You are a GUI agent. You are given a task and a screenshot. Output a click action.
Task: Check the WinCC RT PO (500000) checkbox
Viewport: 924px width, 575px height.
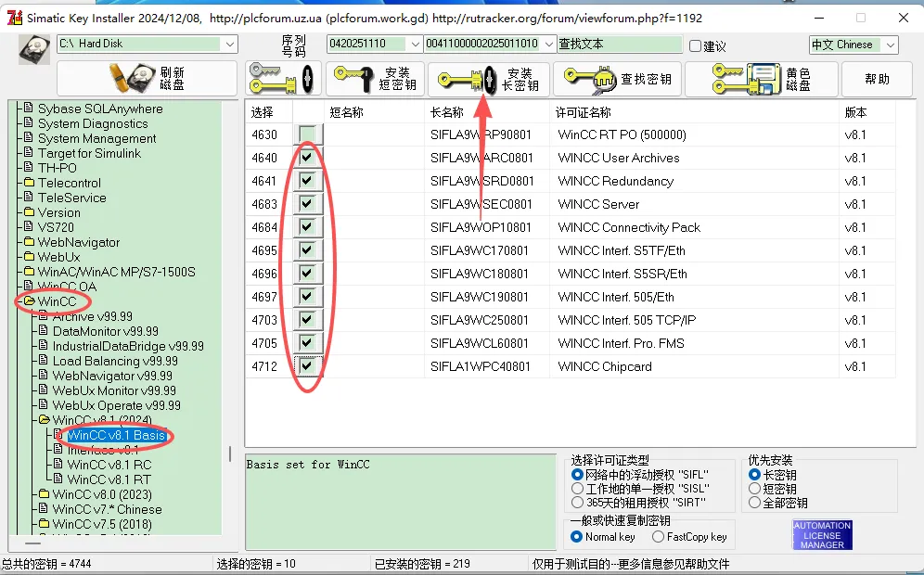(x=307, y=134)
